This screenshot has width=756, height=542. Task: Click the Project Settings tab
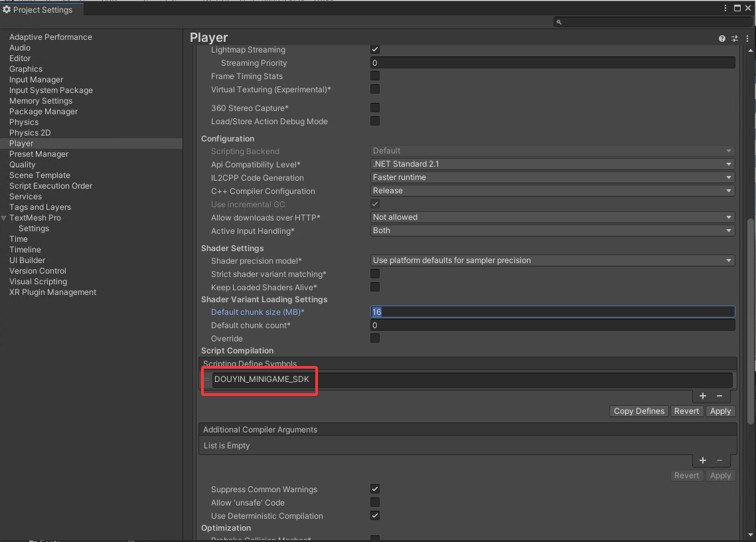[41, 10]
